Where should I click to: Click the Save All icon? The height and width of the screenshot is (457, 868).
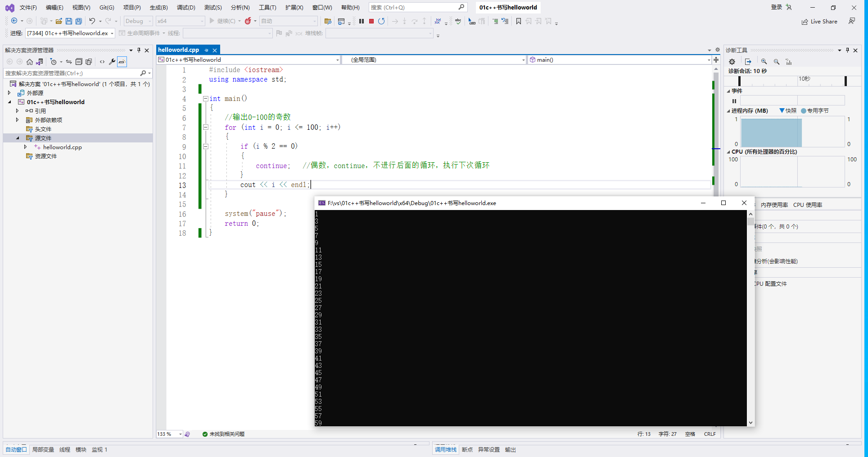79,21
